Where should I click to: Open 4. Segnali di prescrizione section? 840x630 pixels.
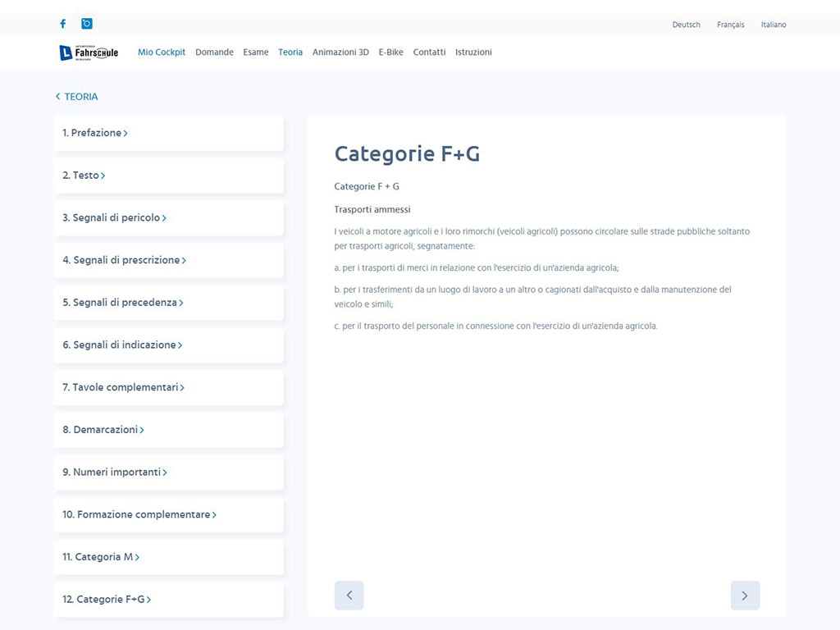coord(124,260)
